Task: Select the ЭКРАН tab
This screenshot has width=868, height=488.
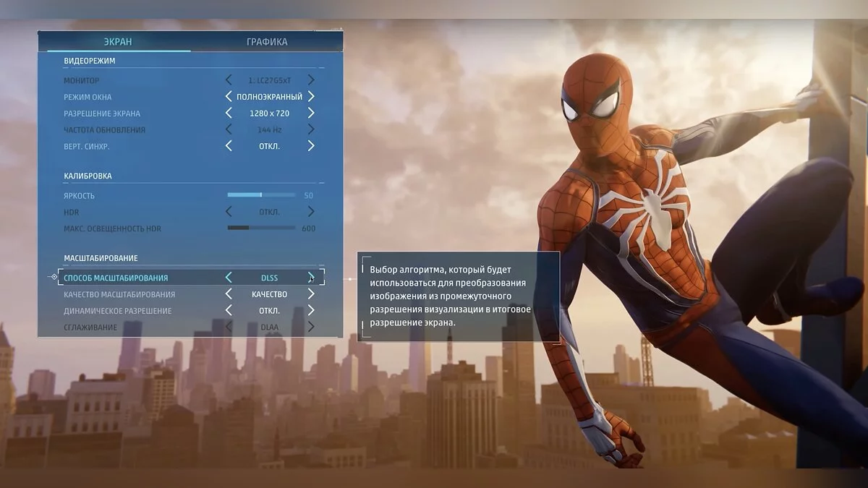Action: click(117, 42)
